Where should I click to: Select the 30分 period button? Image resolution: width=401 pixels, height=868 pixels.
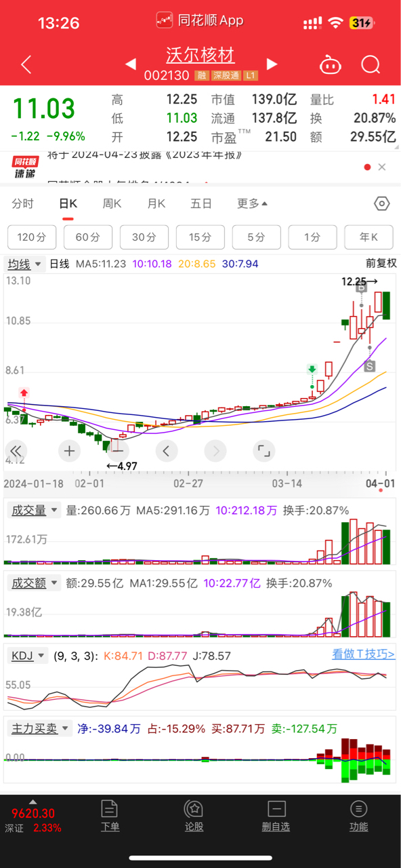click(144, 237)
